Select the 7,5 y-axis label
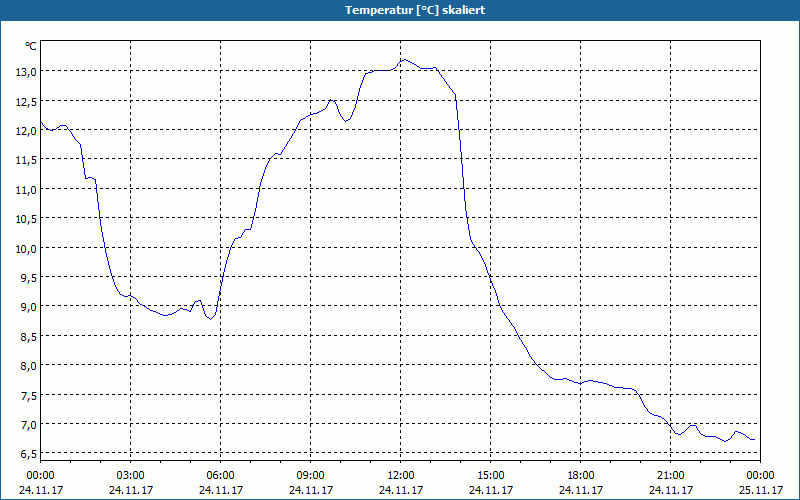The height and width of the screenshot is (500, 800). coord(28,395)
